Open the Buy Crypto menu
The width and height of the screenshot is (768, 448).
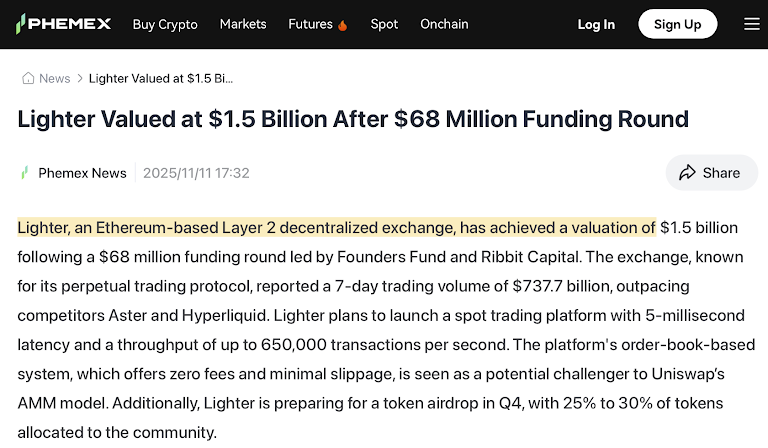(x=165, y=24)
